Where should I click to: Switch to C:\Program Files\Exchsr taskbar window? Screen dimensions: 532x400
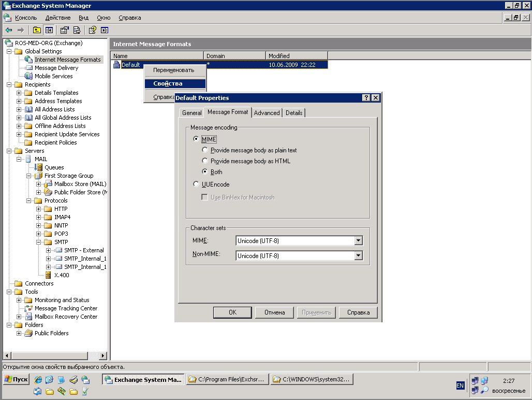[227, 379]
